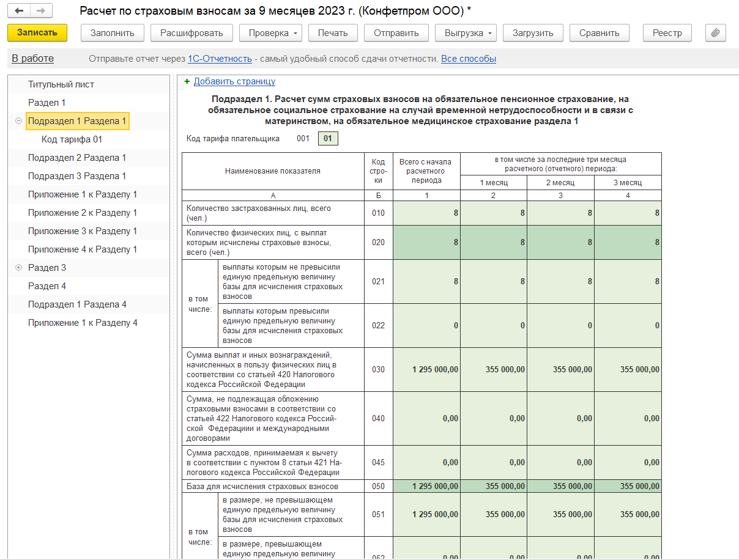The width and height of the screenshot is (739, 560).
Task: Select Приложение 3 к Разделу 1
Action: click(83, 231)
